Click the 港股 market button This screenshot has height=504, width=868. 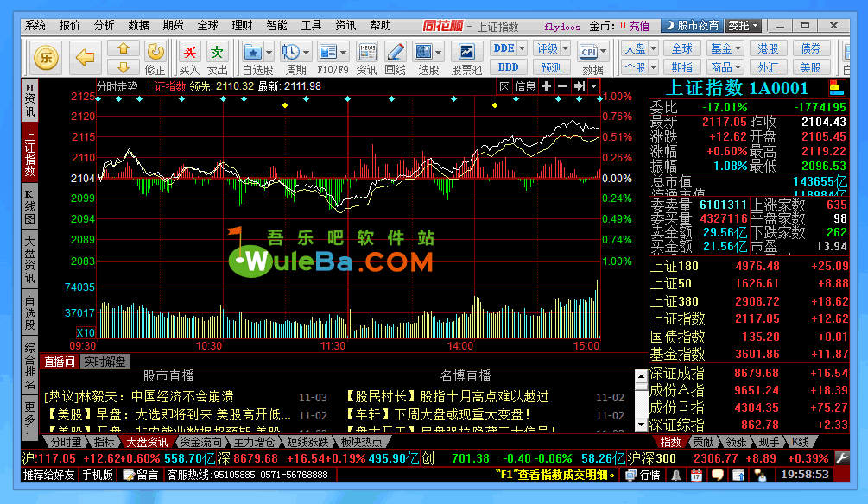click(768, 48)
